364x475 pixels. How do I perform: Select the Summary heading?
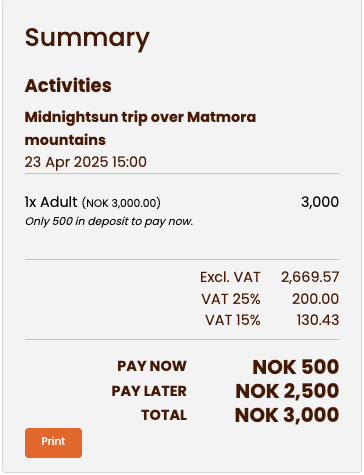(87, 38)
